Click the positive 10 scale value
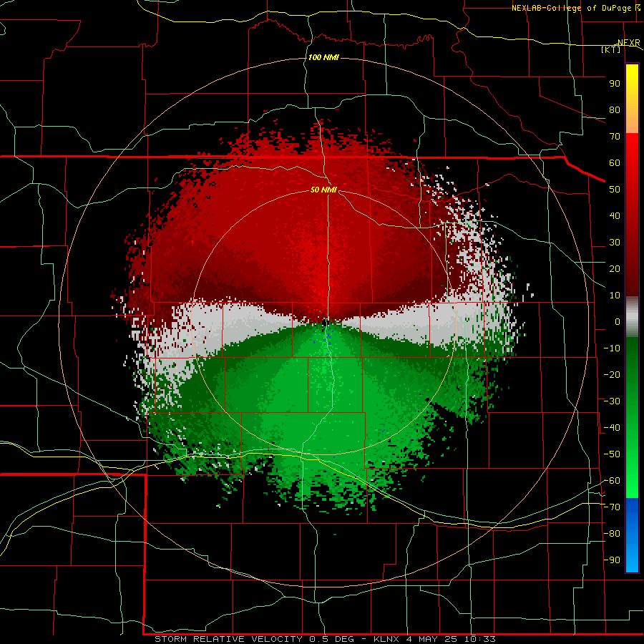This screenshot has height=644, width=644. [615, 296]
